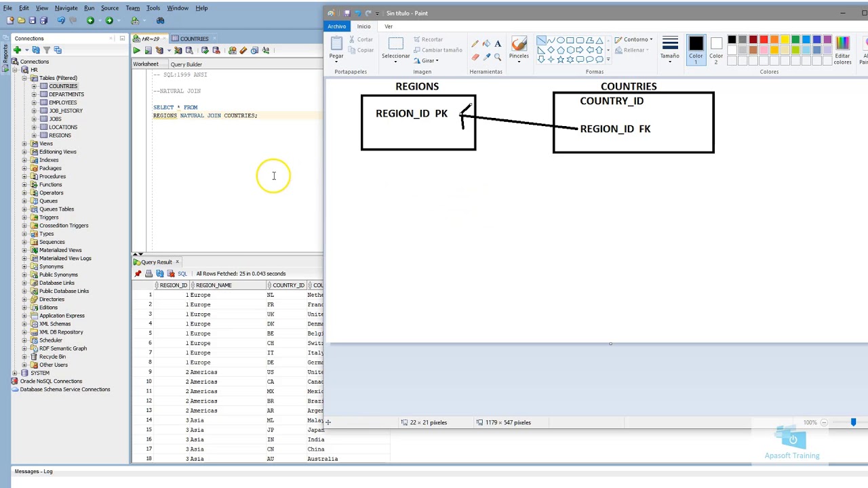Open the Girar dropdown in Paint
Image resolution: width=868 pixels, height=488 pixels.
pyautogui.click(x=427, y=60)
